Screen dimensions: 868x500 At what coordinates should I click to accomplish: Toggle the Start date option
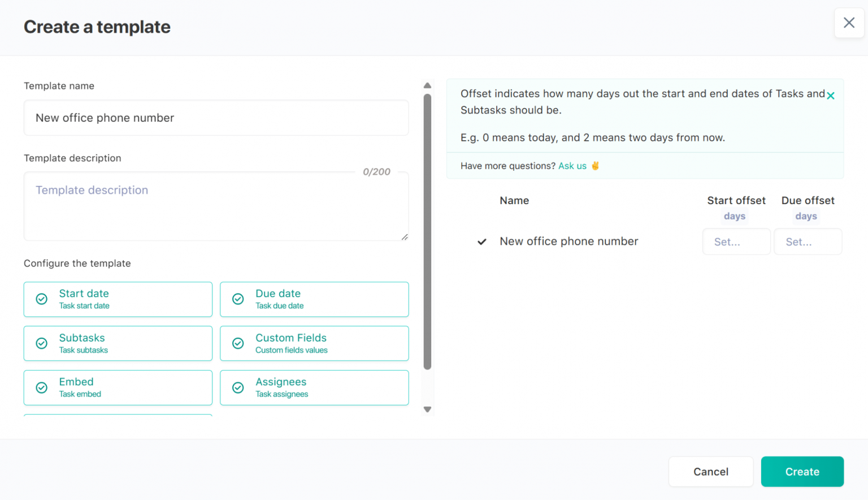118,299
